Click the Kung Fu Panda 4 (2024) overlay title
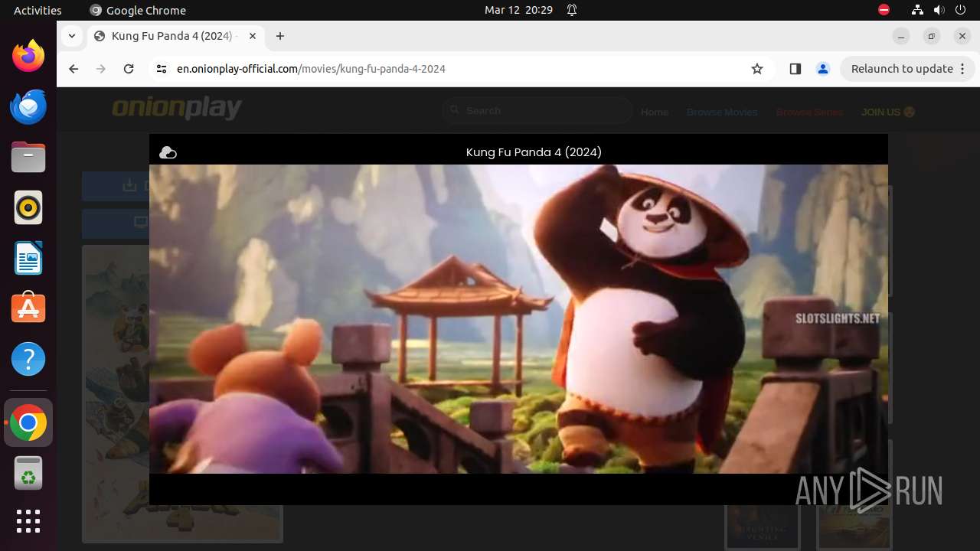The width and height of the screenshot is (980, 551). [534, 152]
